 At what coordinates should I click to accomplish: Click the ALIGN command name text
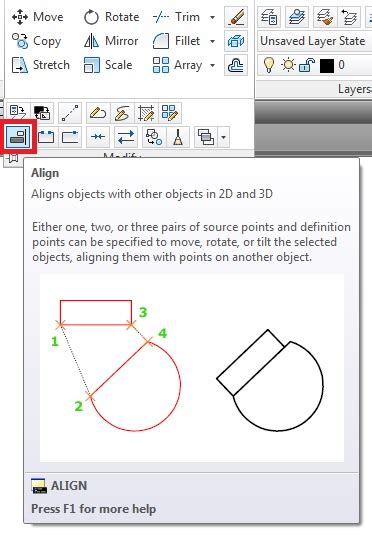[69, 486]
